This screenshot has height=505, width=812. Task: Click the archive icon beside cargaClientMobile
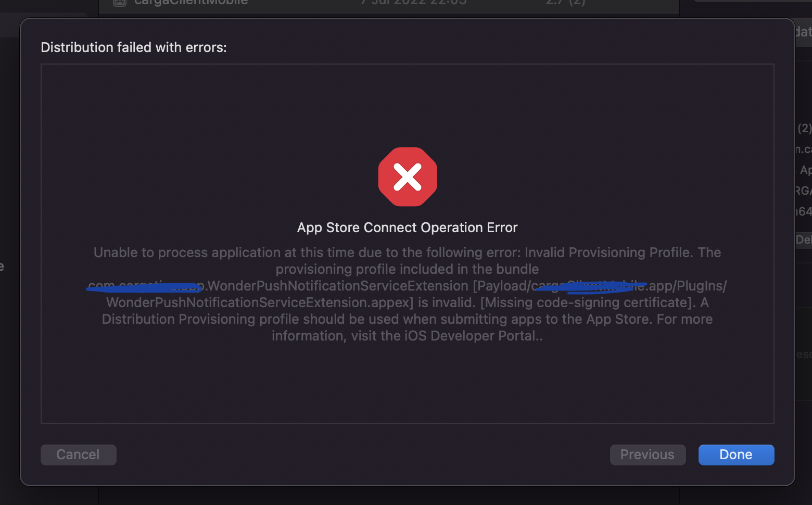[120, 3]
